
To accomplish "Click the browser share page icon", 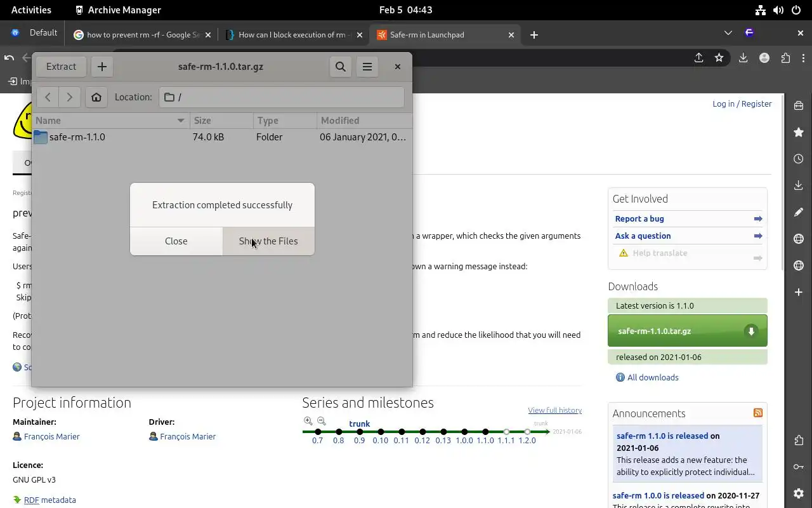I will pyautogui.click(x=698, y=58).
